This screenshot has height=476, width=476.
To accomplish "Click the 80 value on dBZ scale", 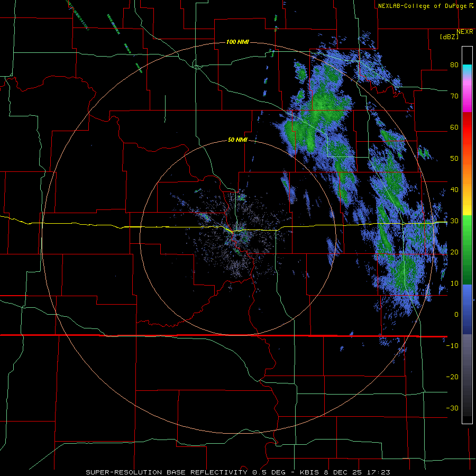I will pos(454,65).
